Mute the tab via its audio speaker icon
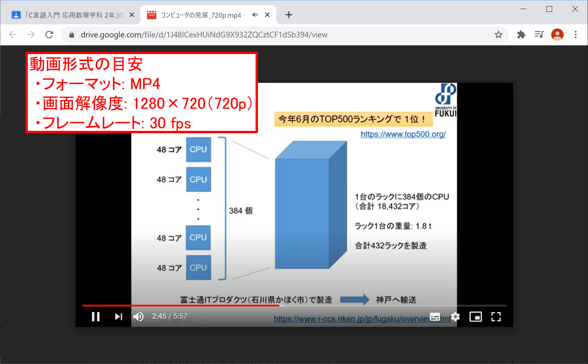 255,15
